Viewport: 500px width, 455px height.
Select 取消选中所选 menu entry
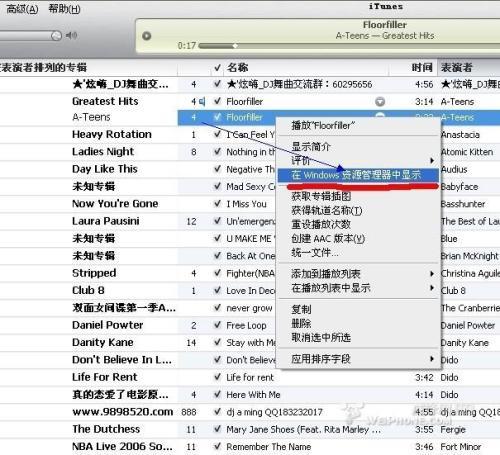pos(358,337)
